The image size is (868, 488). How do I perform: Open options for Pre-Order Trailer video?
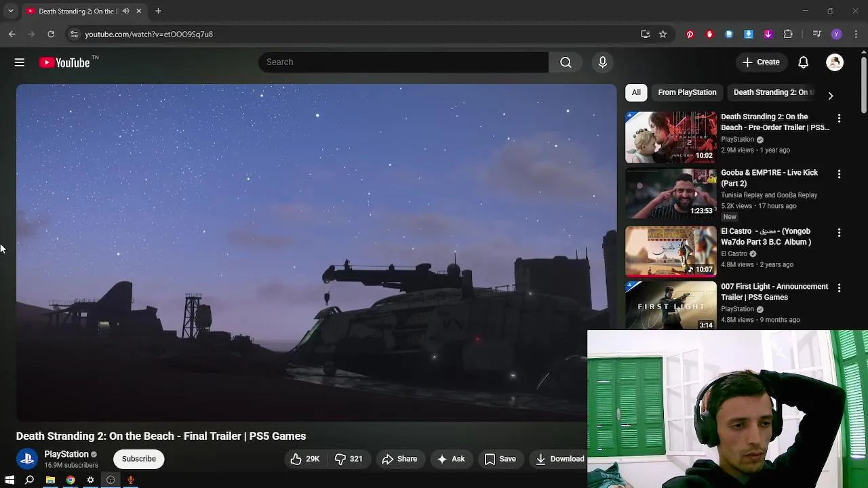point(839,118)
